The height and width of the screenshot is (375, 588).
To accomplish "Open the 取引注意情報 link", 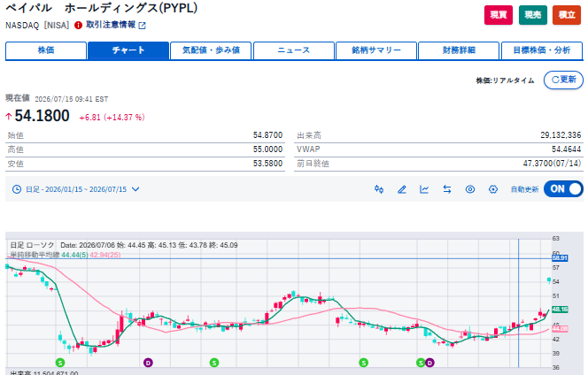I will [x=111, y=25].
